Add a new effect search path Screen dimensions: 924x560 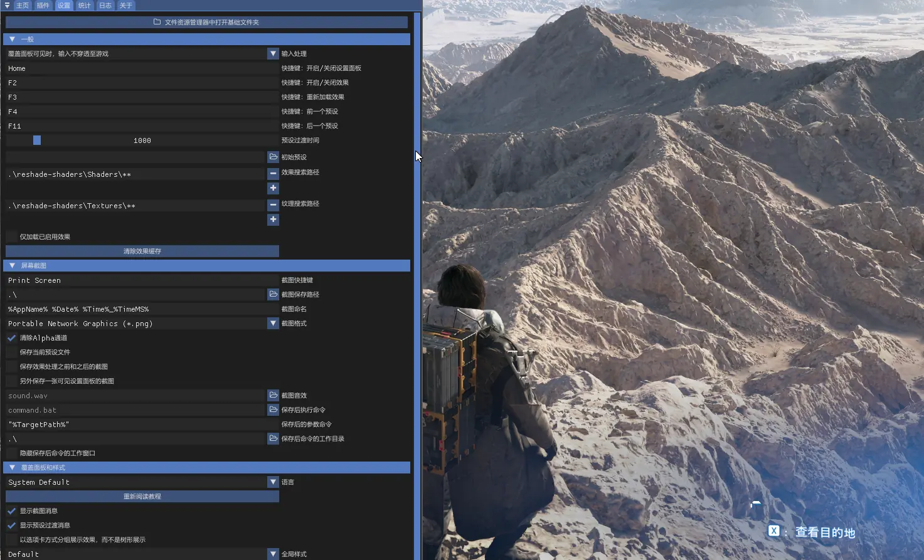[273, 188]
